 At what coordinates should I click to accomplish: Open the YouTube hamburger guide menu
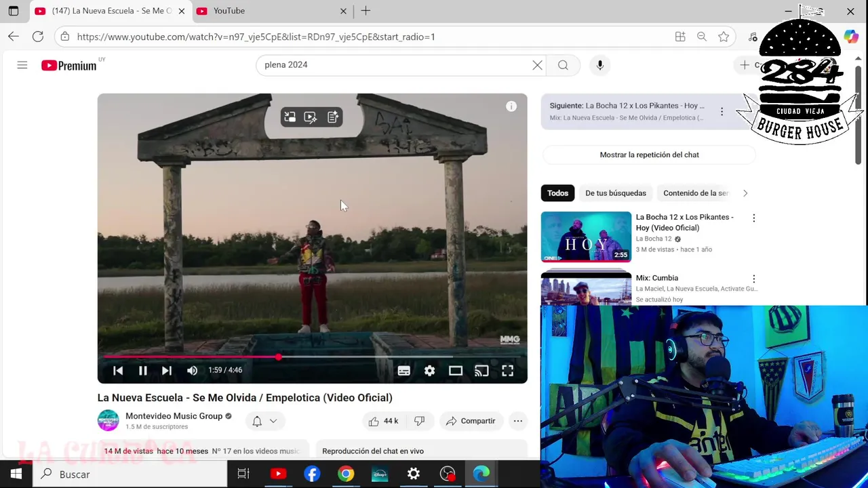pos(22,65)
